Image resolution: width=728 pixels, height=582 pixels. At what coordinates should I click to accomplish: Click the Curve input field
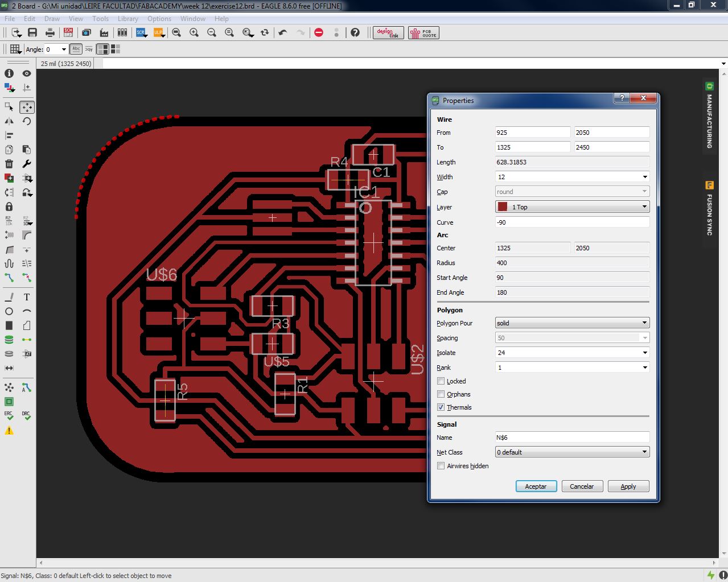click(x=572, y=222)
